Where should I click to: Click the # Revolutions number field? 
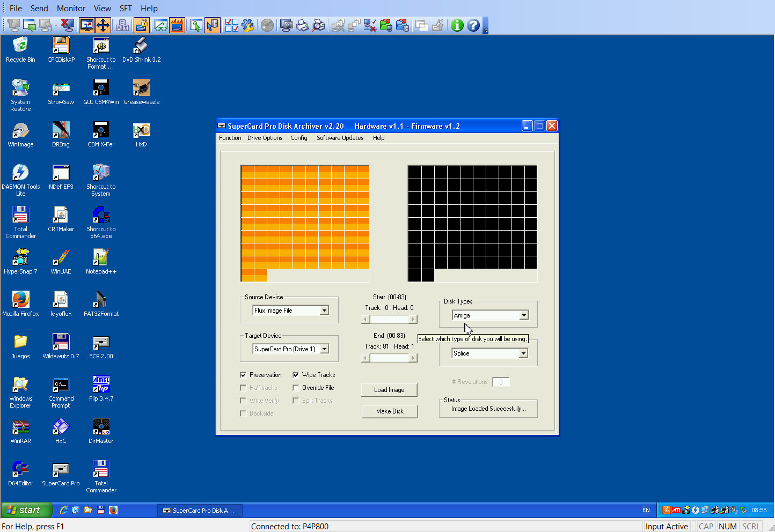point(501,382)
